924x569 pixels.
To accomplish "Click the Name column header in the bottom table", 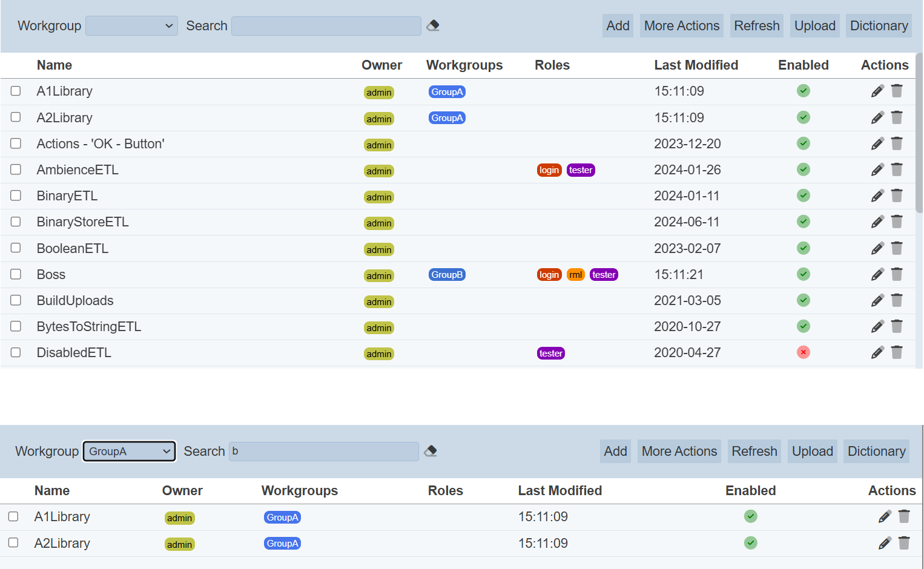I will click(x=52, y=491).
